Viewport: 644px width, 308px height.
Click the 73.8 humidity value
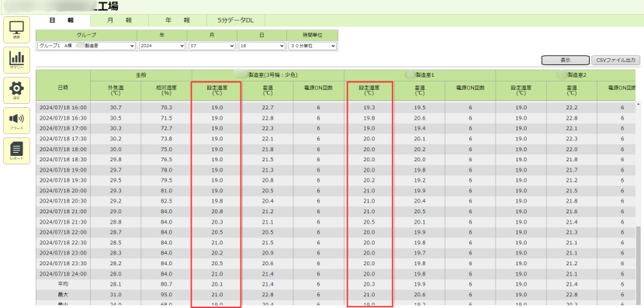(x=166, y=139)
